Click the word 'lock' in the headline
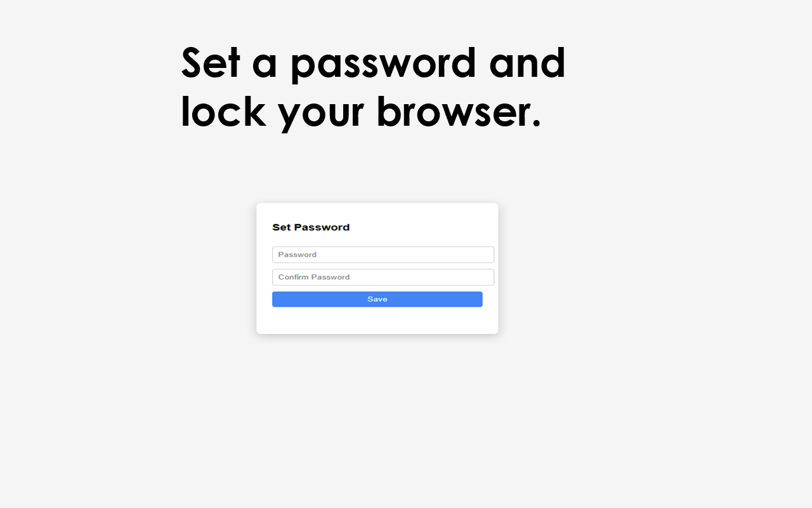This screenshot has width=812, height=508. [223, 110]
